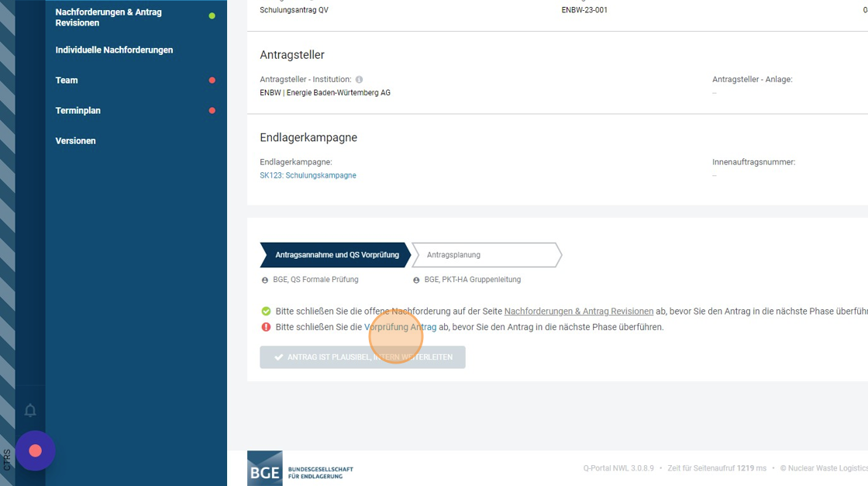Click ENBW | Energie Baden-Würtemberg AG text

click(x=325, y=93)
